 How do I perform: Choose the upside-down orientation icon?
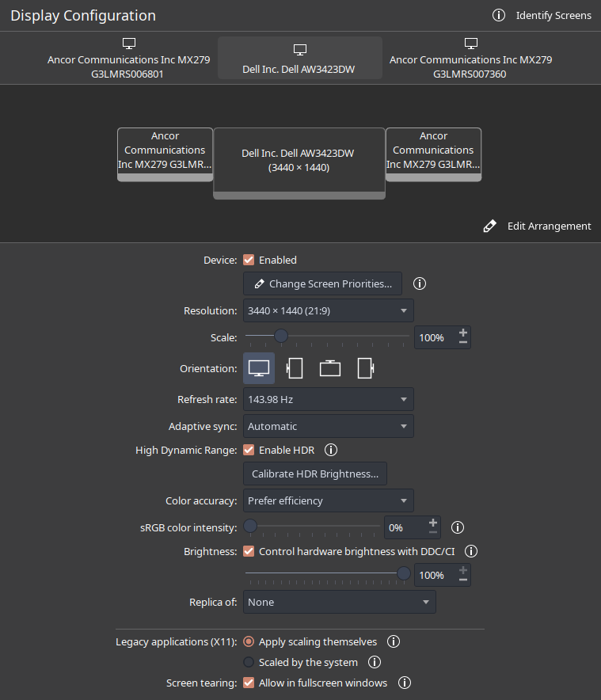point(329,368)
